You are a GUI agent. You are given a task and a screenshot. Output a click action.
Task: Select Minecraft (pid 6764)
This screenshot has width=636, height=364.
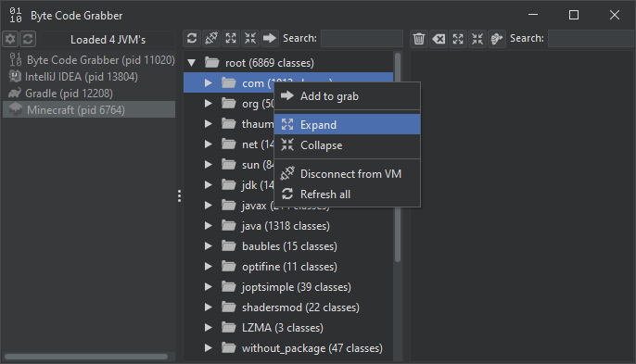[89, 109]
